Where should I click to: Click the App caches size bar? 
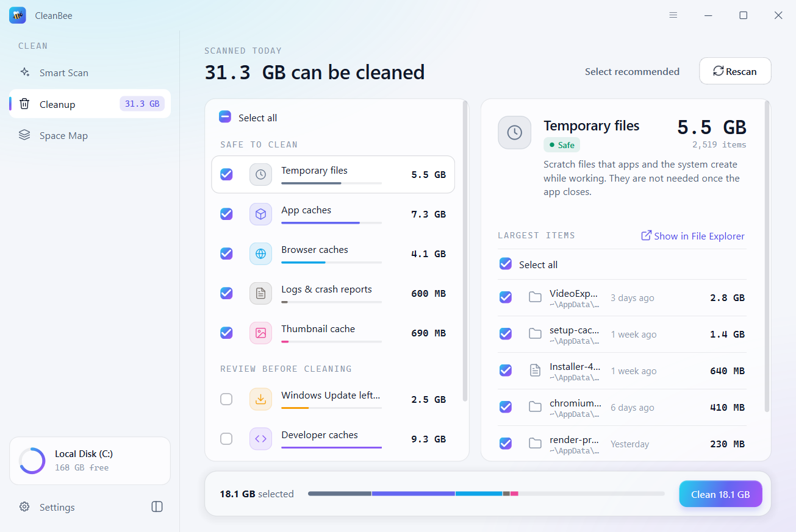(331, 223)
